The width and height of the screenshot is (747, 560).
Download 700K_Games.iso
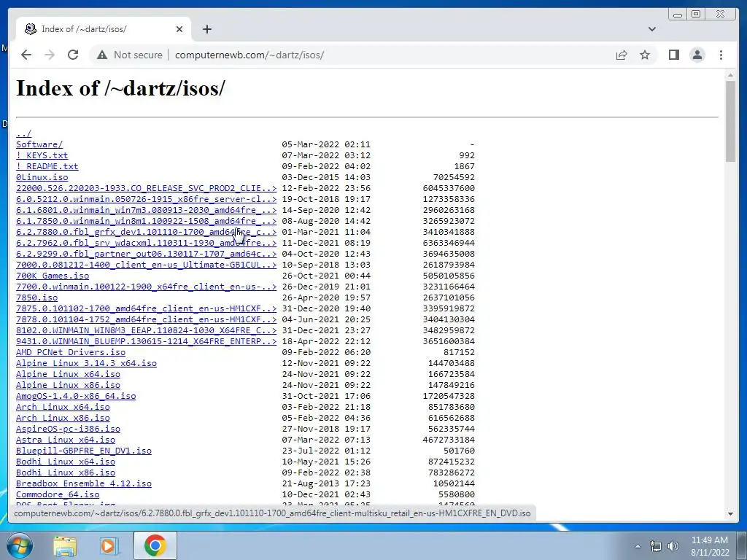point(53,276)
